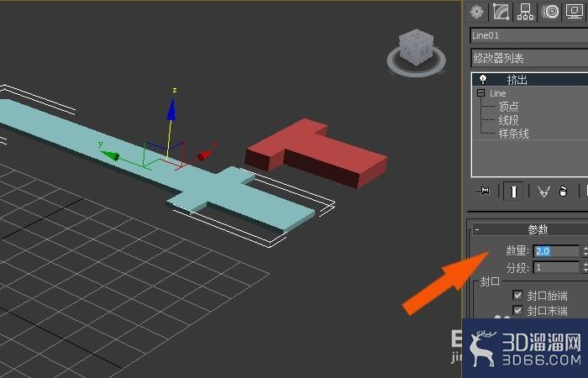588x378 pixels.
Task: Toggle the 封口始端 checkbox
Action: click(x=517, y=295)
